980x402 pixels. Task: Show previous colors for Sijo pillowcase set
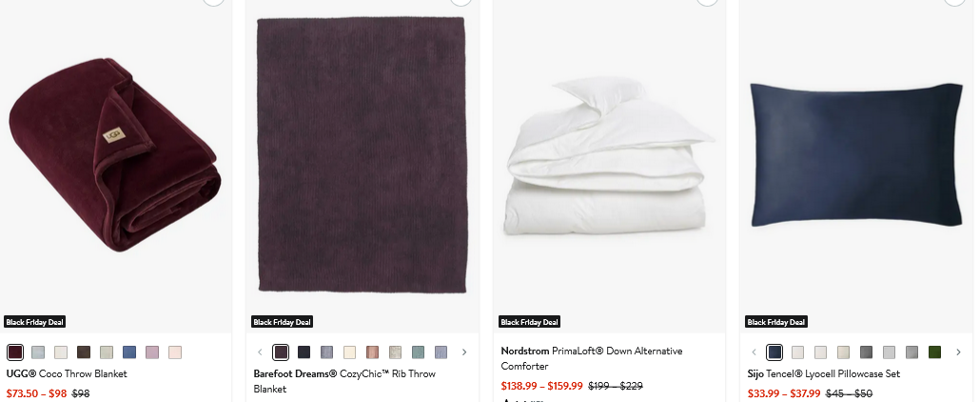(755, 352)
